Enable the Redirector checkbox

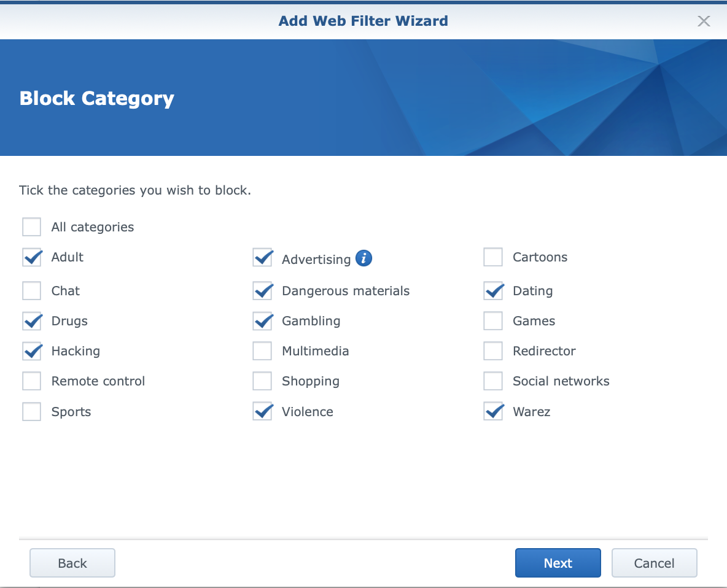493,350
